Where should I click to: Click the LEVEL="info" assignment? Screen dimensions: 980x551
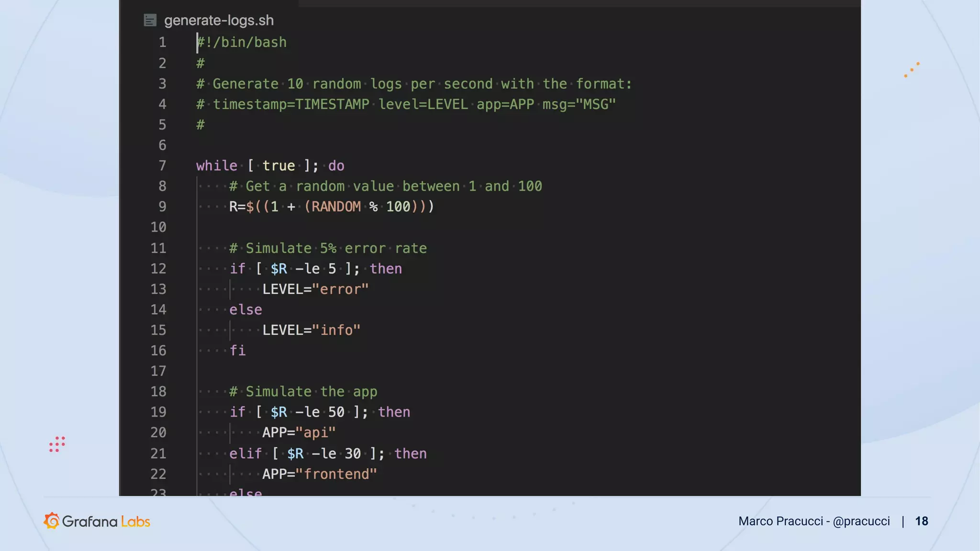pyautogui.click(x=311, y=330)
